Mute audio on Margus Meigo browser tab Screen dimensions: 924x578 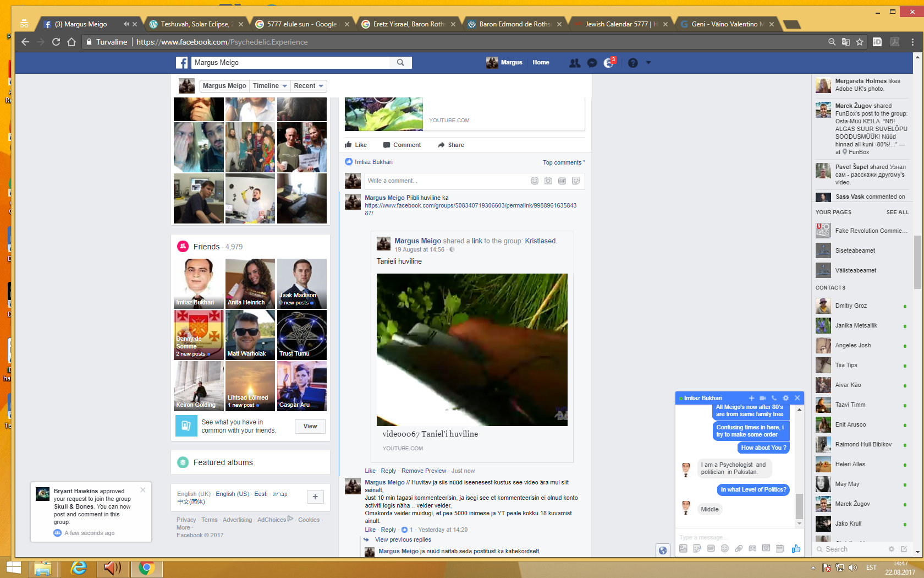(x=126, y=24)
